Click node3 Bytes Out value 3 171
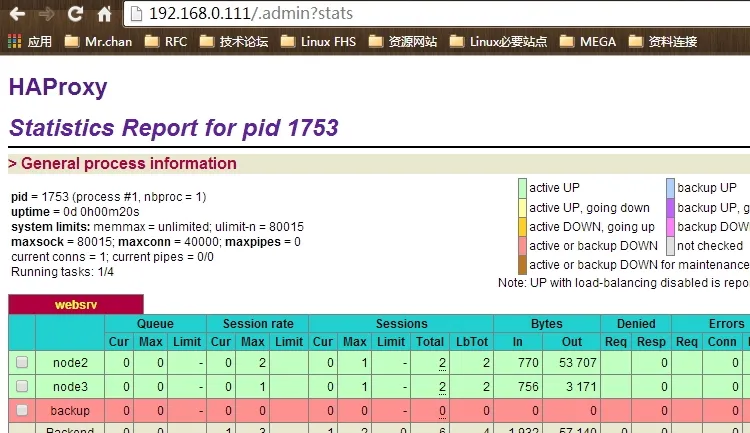 (581, 387)
